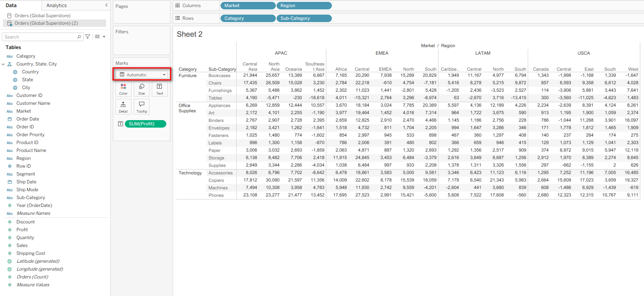Click the search magnifier icon
Image resolution: width=644 pixels, height=296 pixels.
coord(79,37)
